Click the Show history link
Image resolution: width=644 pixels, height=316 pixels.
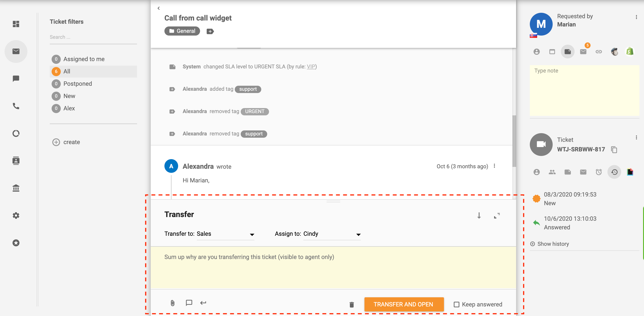[554, 244]
